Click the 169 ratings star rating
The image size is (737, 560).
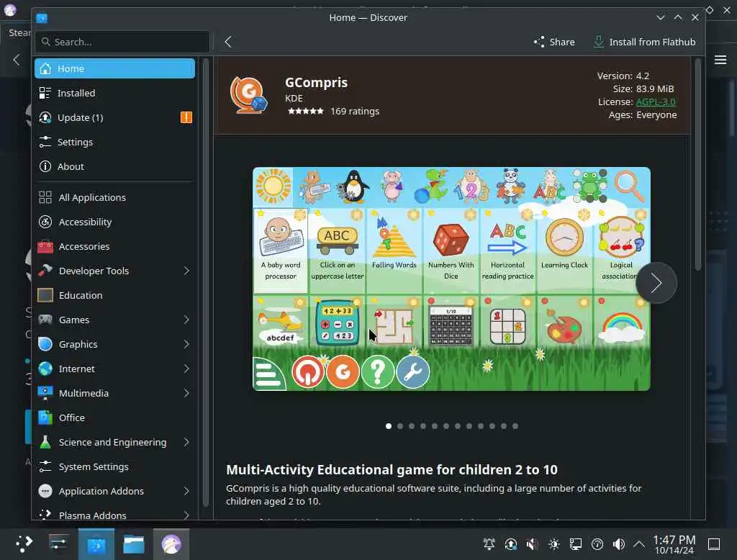pyautogui.click(x=305, y=112)
